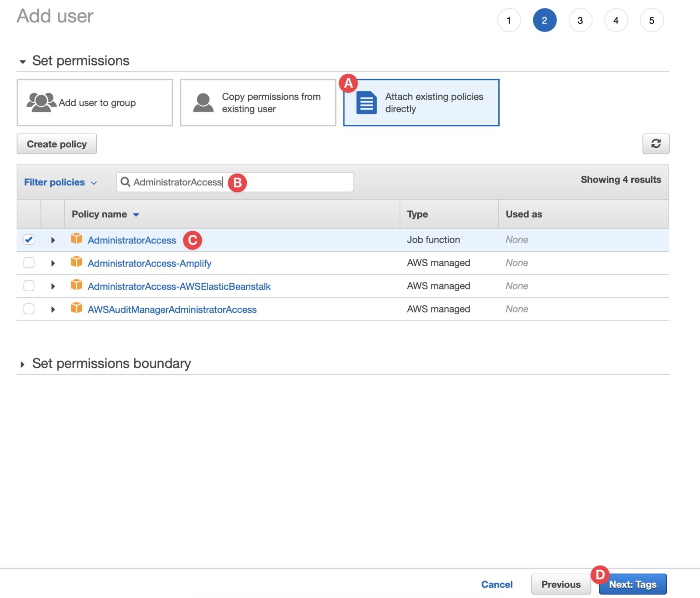This screenshot has height=598, width=700.
Task: Open the Filter policies dropdown
Action: 60,182
